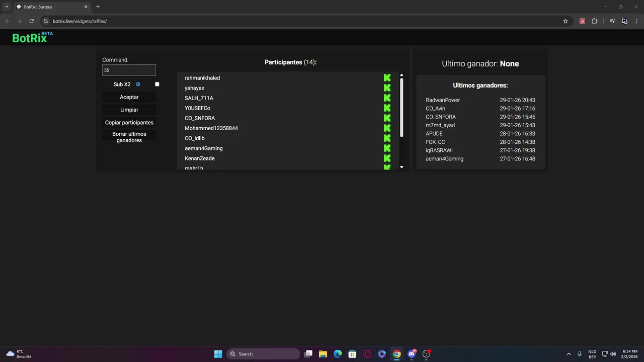Click winner CO_Avin in Ultimos ganadores
The height and width of the screenshot is (362, 644).
click(x=435, y=109)
